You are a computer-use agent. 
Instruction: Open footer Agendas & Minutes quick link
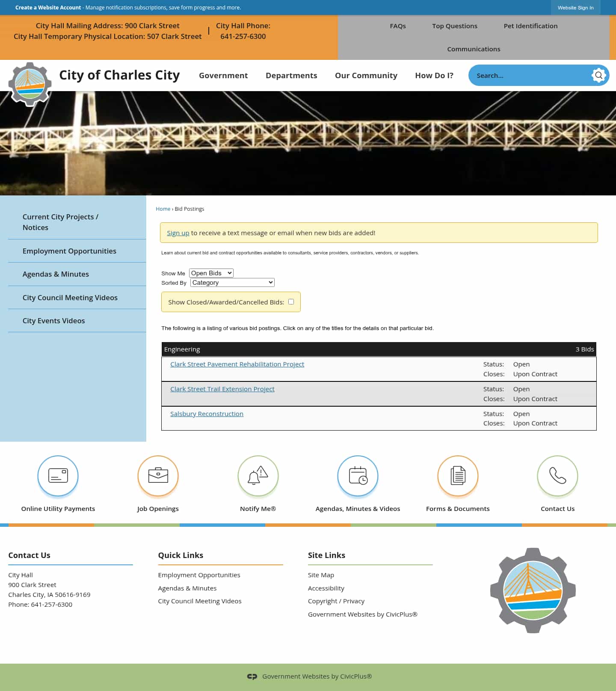pyautogui.click(x=187, y=588)
